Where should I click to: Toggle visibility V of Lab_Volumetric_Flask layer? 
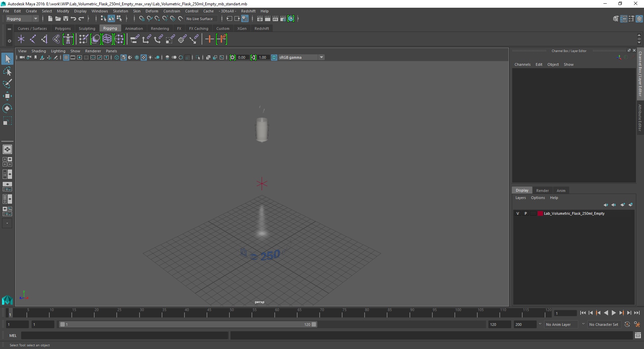pyautogui.click(x=518, y=213)
